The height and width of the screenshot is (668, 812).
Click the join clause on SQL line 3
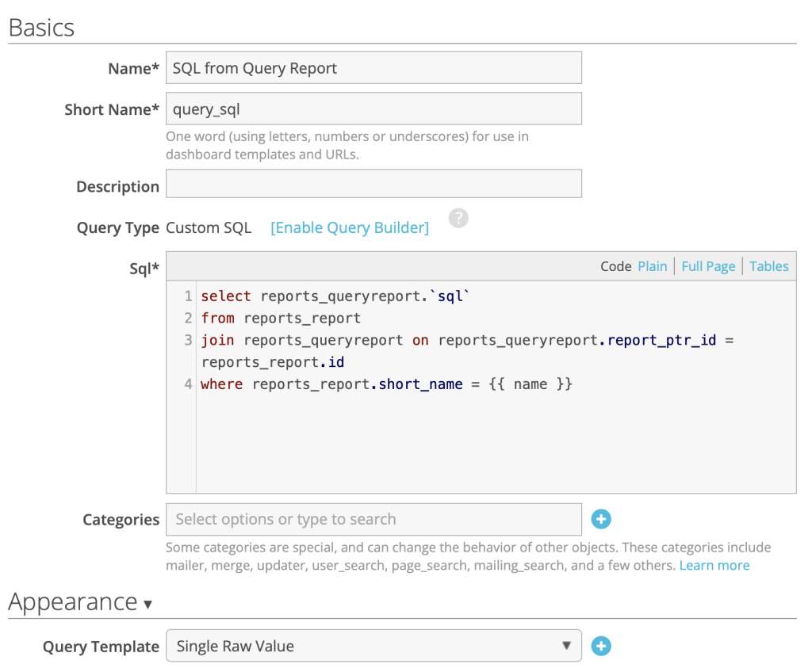click(467, 341)
